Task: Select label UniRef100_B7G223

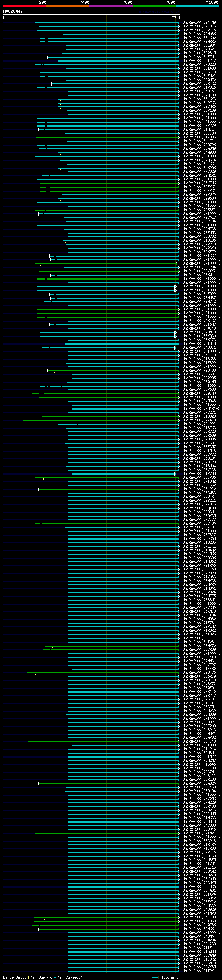Action: point(199,64)
